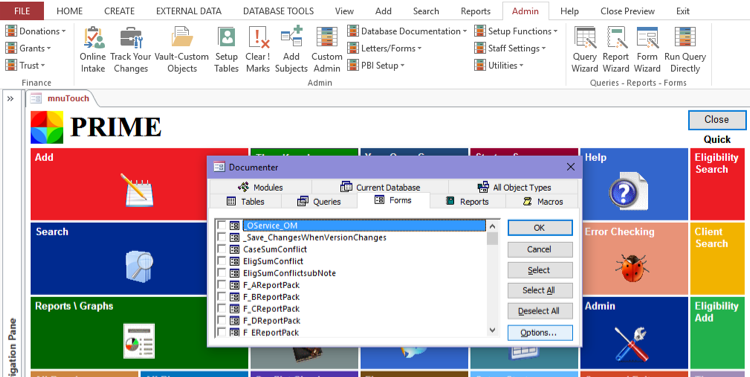Click OK in Documenter dialog

(x=540, y=228)
